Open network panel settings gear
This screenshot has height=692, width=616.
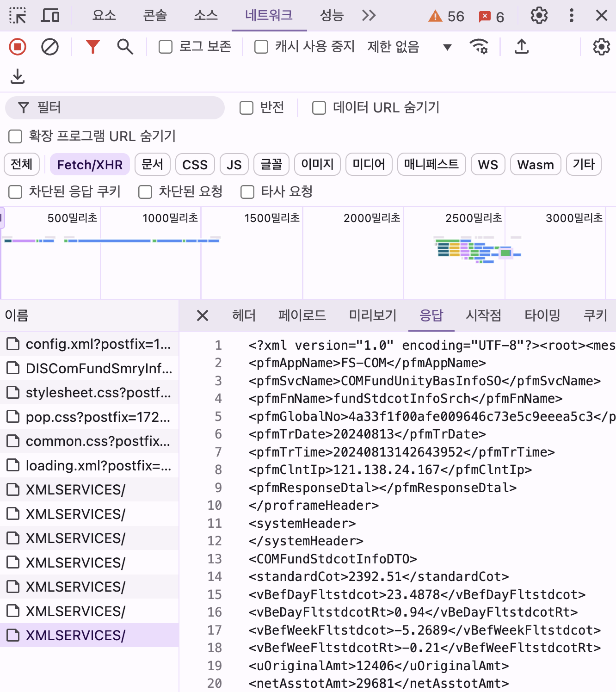pyautogui.click(x=601, y=47)
